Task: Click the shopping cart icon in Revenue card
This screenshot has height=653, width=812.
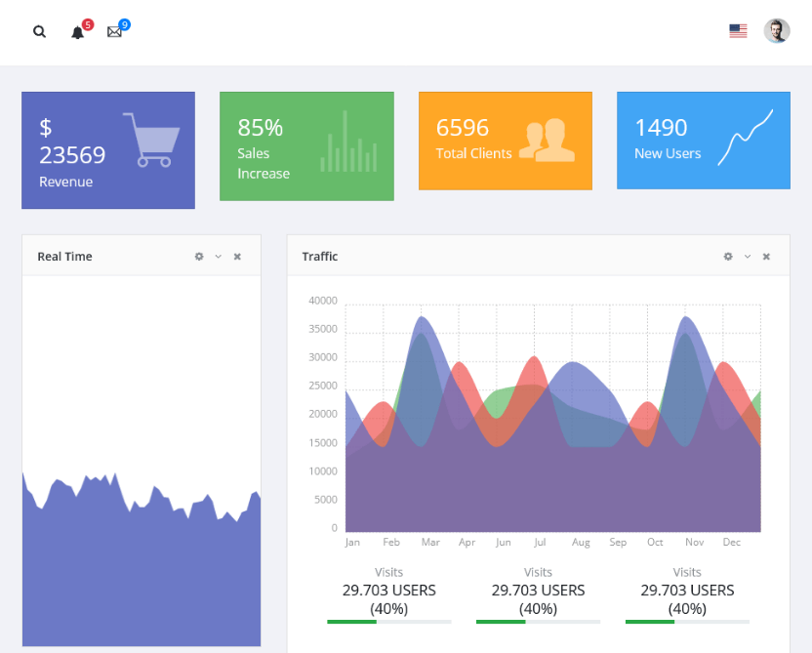Action: [x=151, y=140]
